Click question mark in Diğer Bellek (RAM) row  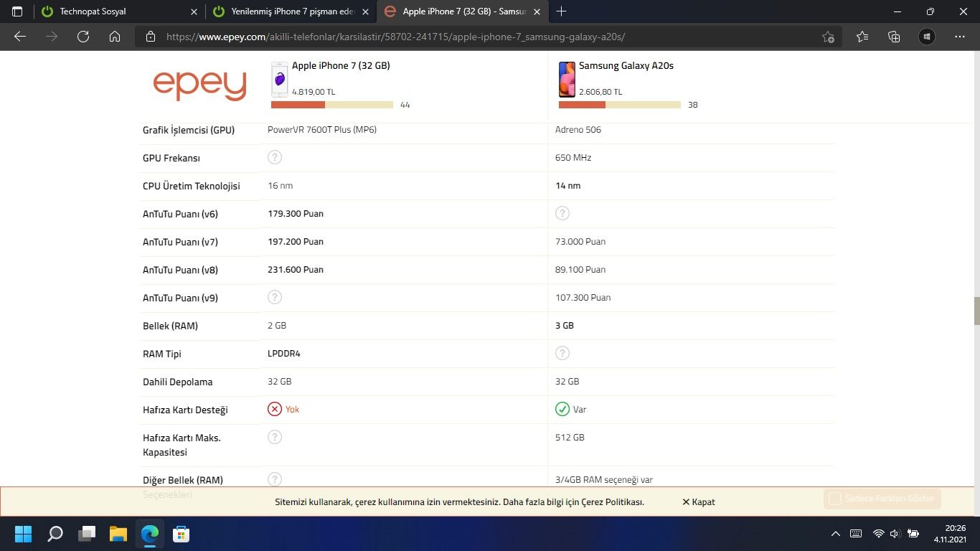(x=275, y=479)
